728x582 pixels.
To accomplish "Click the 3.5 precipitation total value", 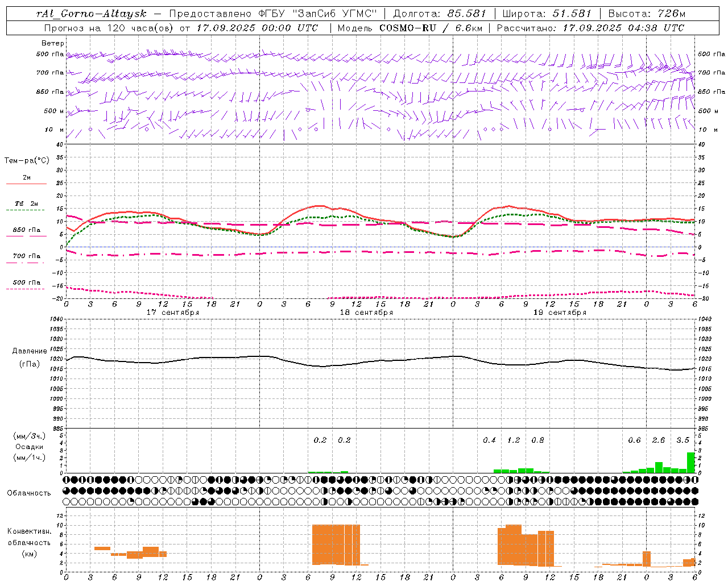I will tap(682, 440).
